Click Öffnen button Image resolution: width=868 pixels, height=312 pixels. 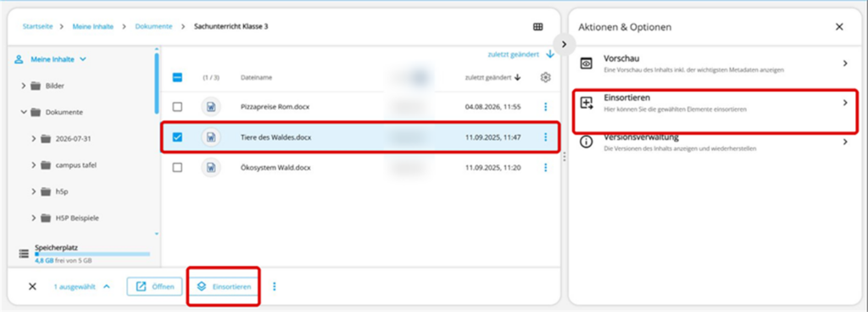pyautogui.click(x=154, y=287)
